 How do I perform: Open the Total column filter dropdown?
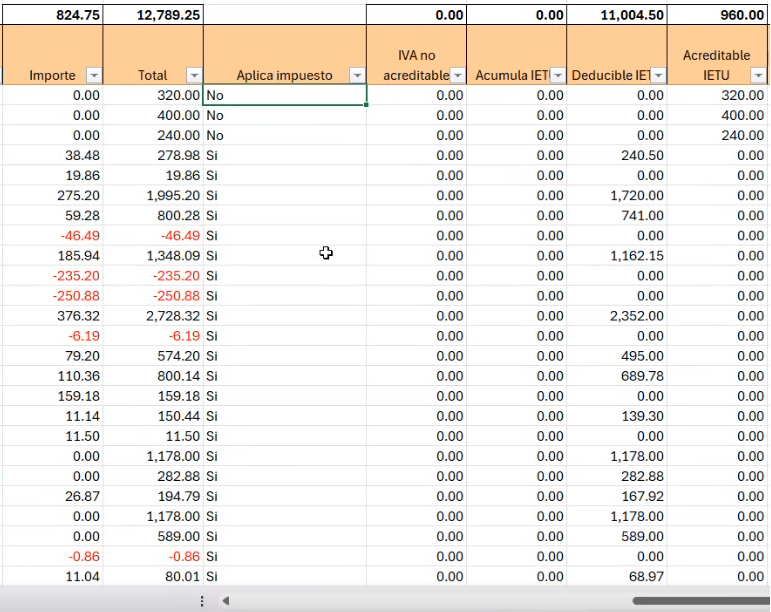(193, 76)
